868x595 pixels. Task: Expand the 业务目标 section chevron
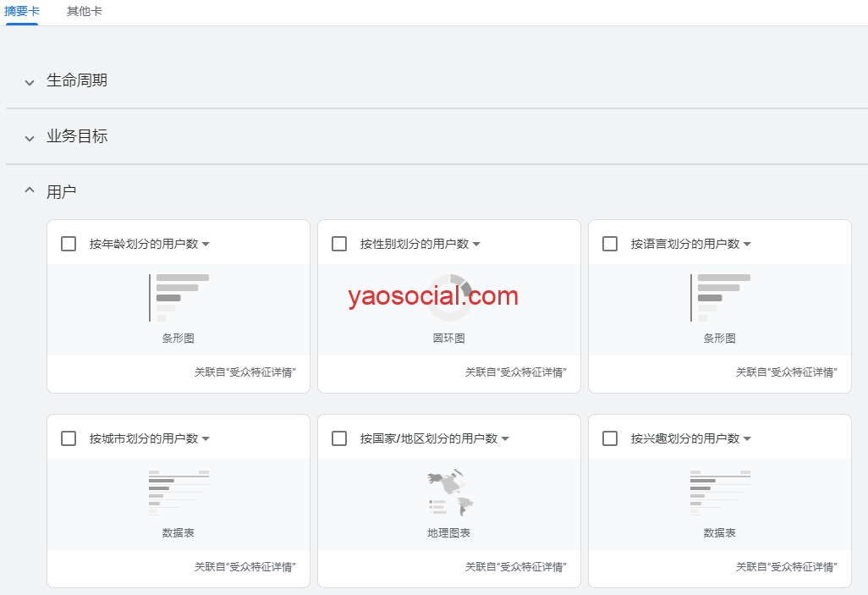[30, 138]
